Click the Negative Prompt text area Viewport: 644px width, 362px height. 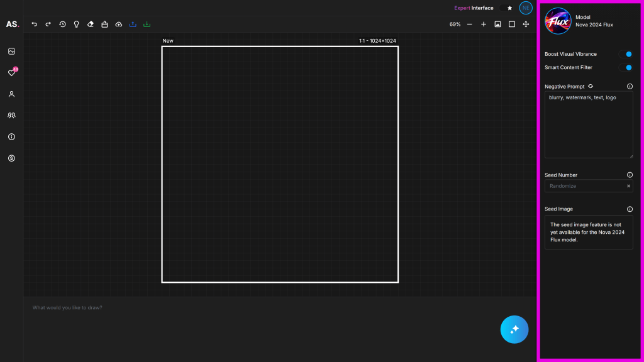(x=589, y=125)
